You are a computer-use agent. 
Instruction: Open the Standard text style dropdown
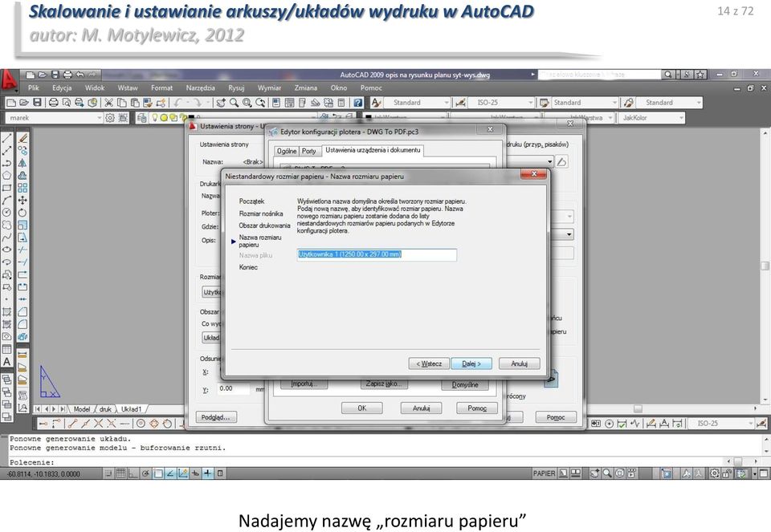(x=447, y=103)
